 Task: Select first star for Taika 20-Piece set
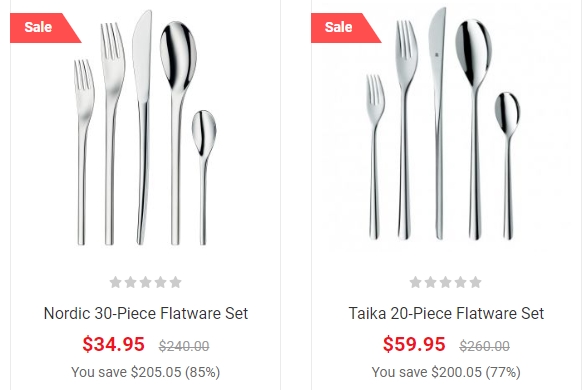point(416,282)
